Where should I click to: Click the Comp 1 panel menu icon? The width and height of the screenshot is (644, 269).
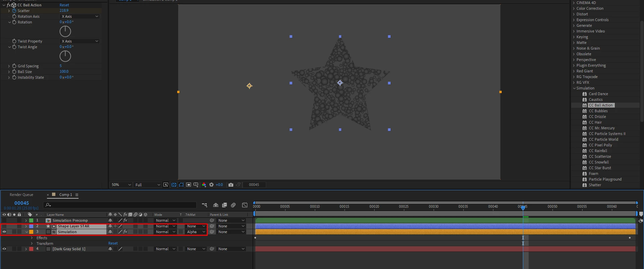click(x=77, y=195)
